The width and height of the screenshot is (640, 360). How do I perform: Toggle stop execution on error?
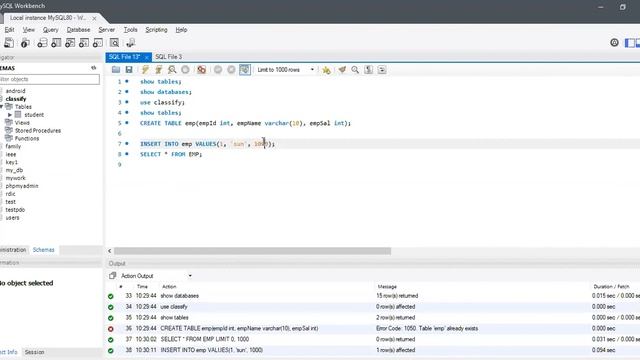[201, 70]
